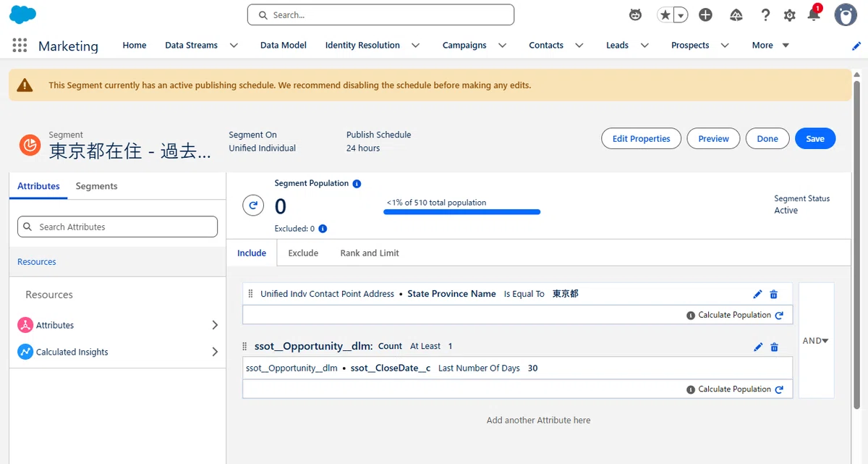
Task: Edit the ssot__Opportunity__dlm rule
Action: click(x=758, y=347)
